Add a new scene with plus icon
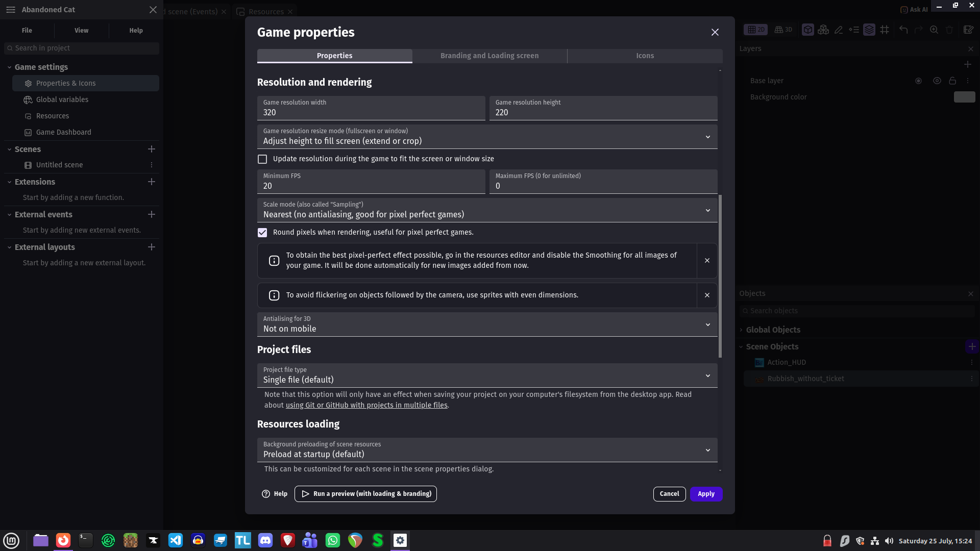Image resolution: width=980 pixels, height=551 pixels. pos(152,149)
